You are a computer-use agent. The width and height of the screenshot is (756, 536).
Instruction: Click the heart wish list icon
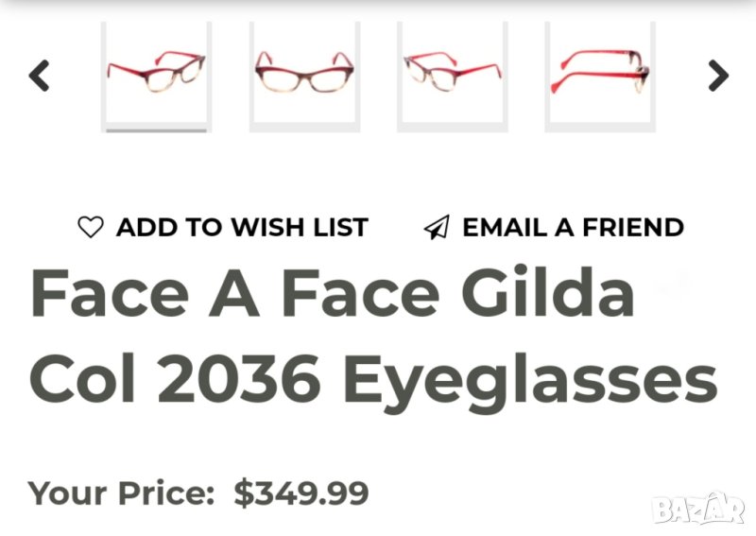(90, 228)
